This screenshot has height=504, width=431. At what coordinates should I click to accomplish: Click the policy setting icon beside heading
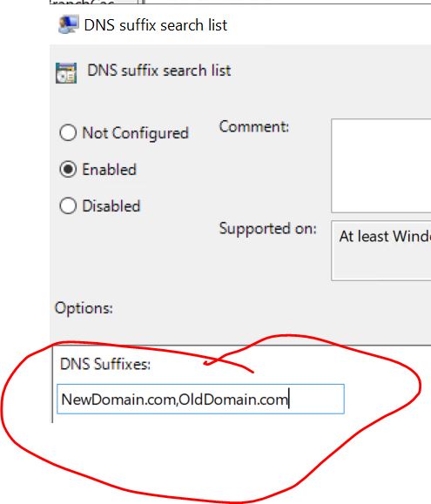click(66, 73)
